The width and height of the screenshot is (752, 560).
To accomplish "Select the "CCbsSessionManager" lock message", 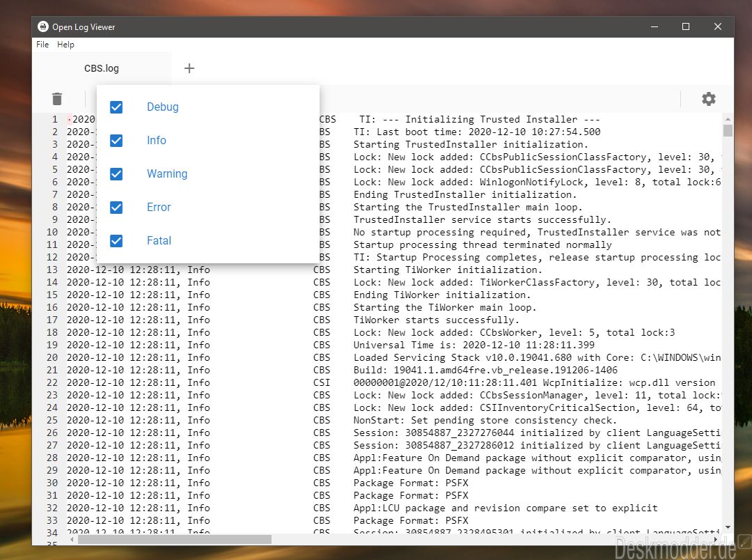I will point(537,395).
